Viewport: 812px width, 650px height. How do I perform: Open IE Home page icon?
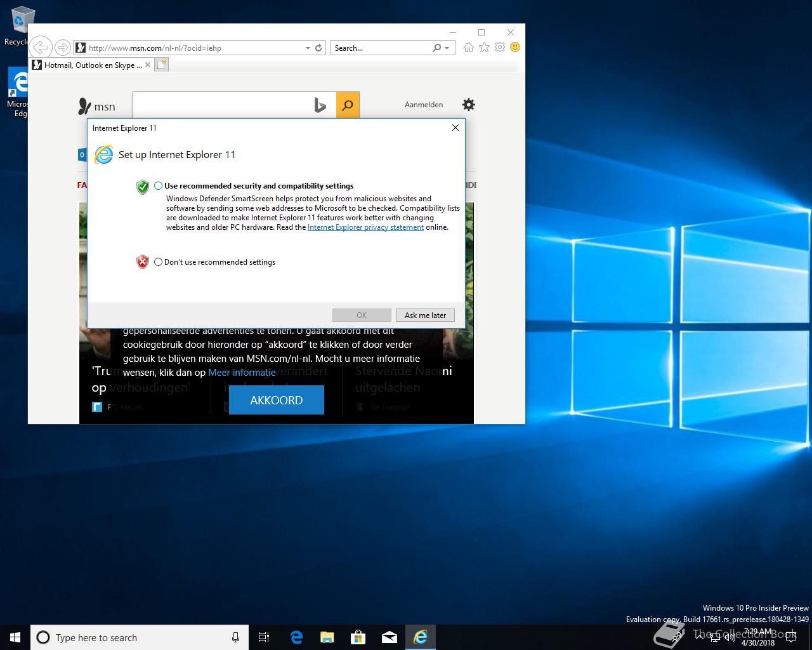pos(469,48)
